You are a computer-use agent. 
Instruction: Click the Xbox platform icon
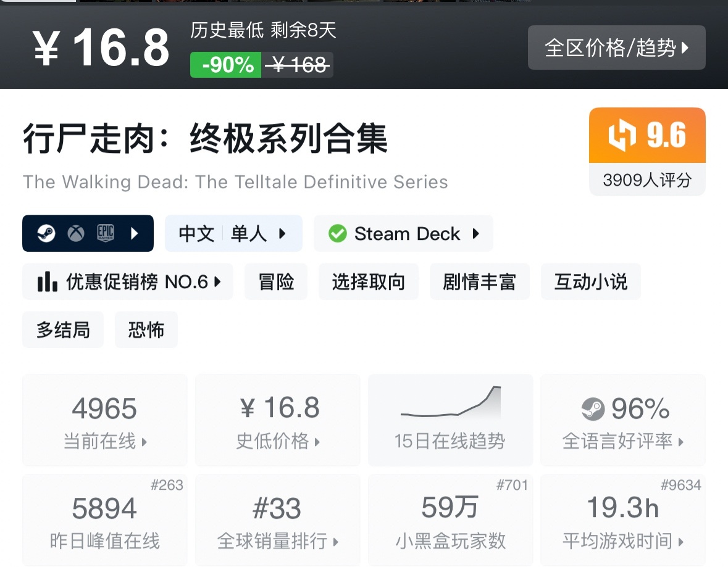[x=76, y=233]
